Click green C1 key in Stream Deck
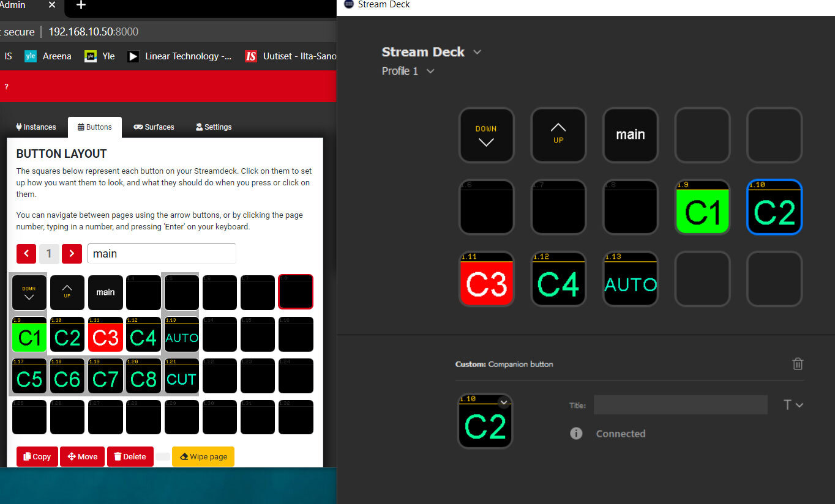Image resolution: width=835 pixels, height=504 pixels. 703,207
